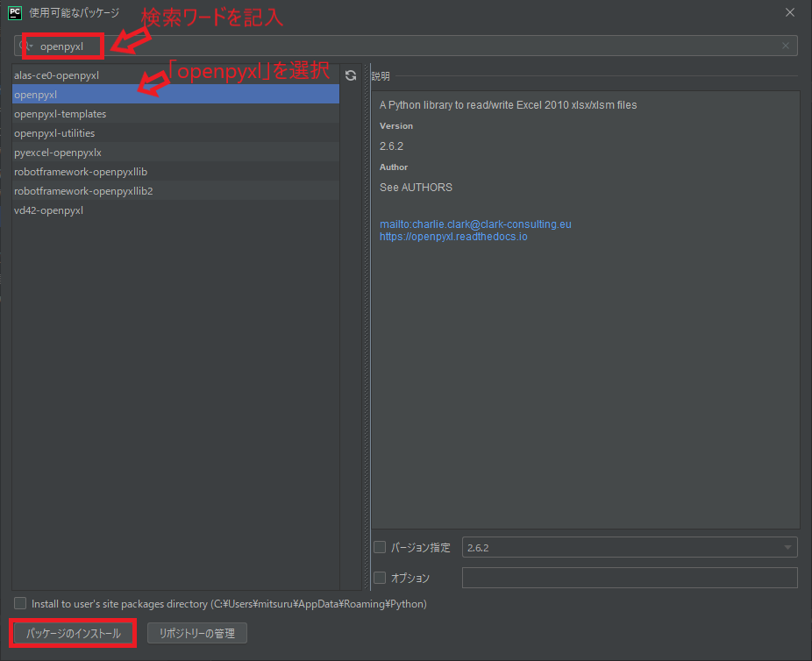
Task: Select the highlighted openpyxl package row
Action: tap(175, 94)
